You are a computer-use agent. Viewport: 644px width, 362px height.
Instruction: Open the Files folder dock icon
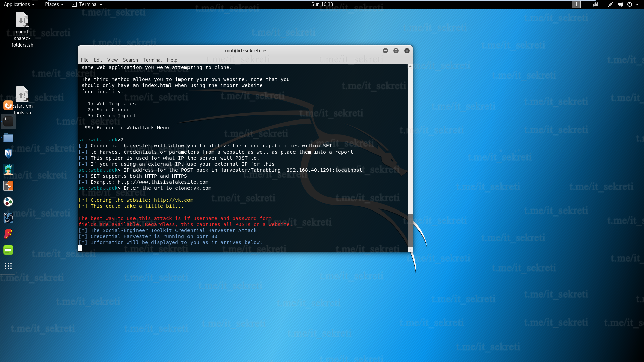coord(8,137)
